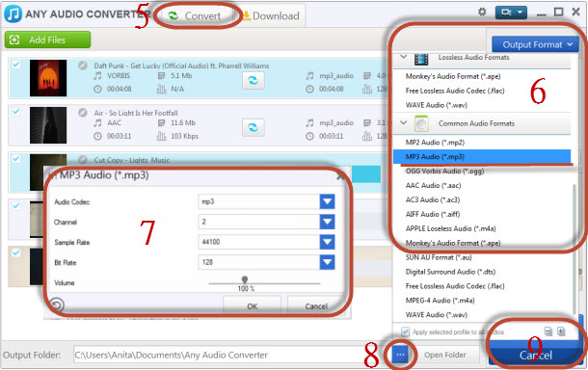Viewport: 588px width, 370px height.
Task: Click the disc icon beside Daft Punk title
Action: (83, 66)
